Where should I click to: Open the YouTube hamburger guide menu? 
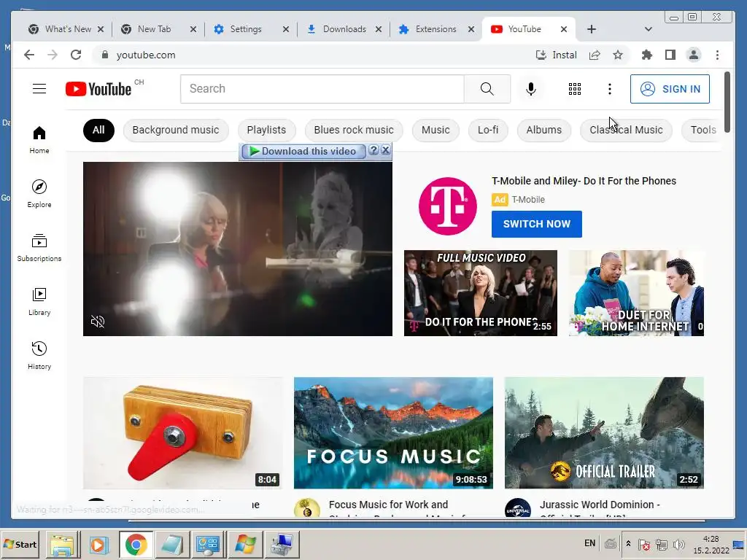click(39, 88)
